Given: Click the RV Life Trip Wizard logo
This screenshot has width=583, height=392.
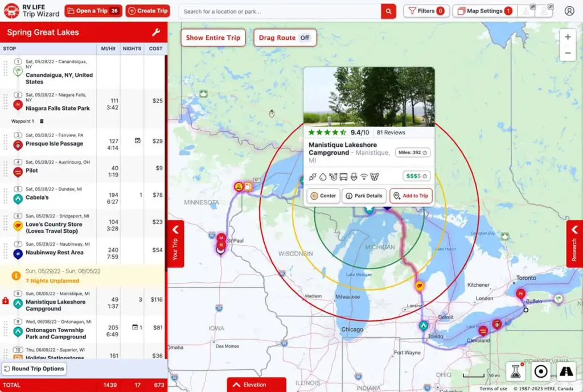Looking at the screenshot, I should click(x=31, y=11).
